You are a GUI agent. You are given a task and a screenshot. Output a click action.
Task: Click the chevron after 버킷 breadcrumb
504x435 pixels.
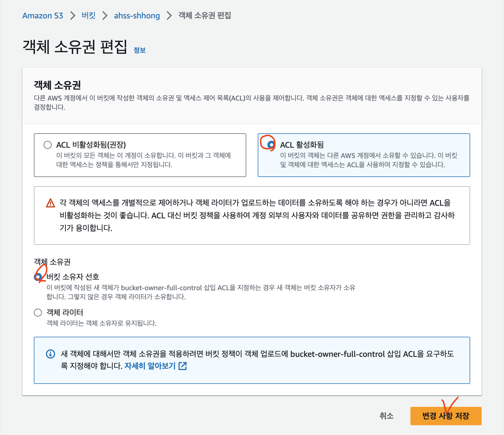pyautogui.click(x=105, y=16)
